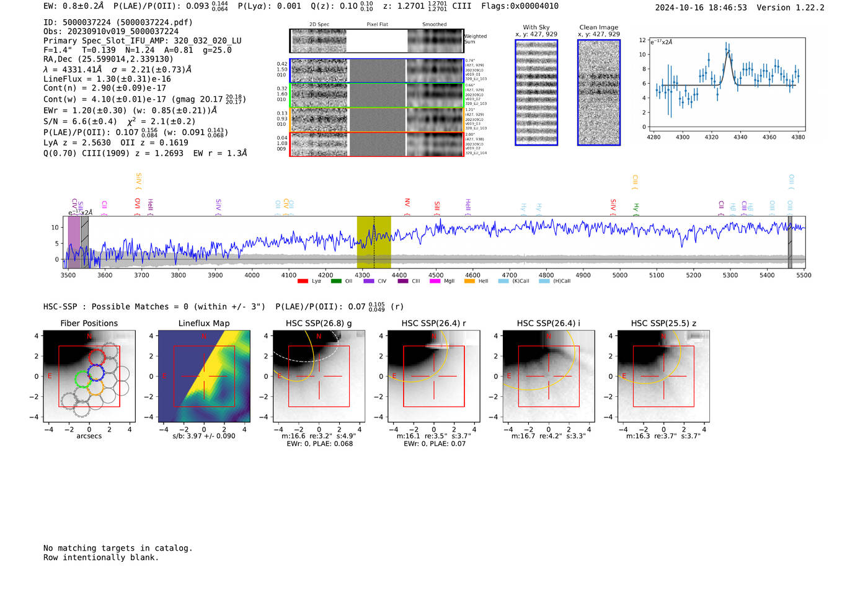Click the (K)CaII legend swatch
This screenshot has height=591, width=868.
(503, 281)
